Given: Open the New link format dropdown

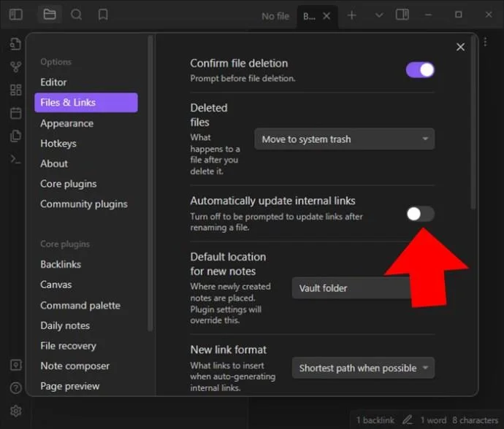Looking at the screenshot, I should pyautogui.click(x=363, y=368).
